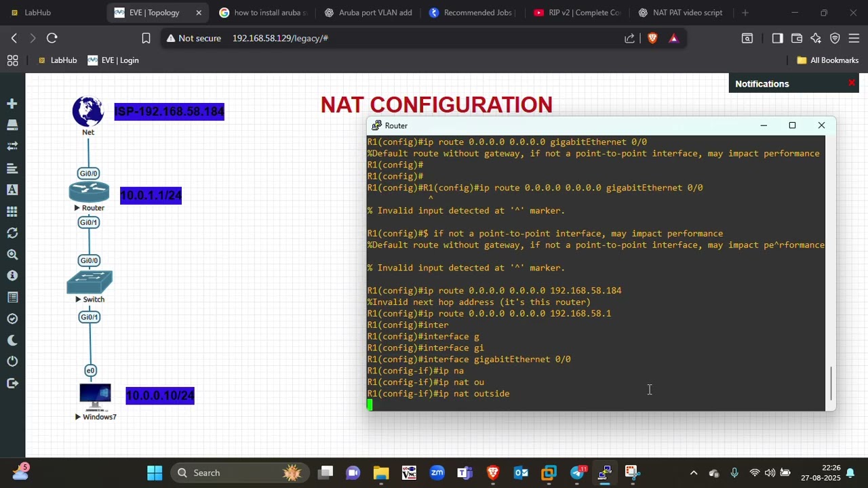
Task: Close the EVE | Topology tab
Action: tap(199, 12)
